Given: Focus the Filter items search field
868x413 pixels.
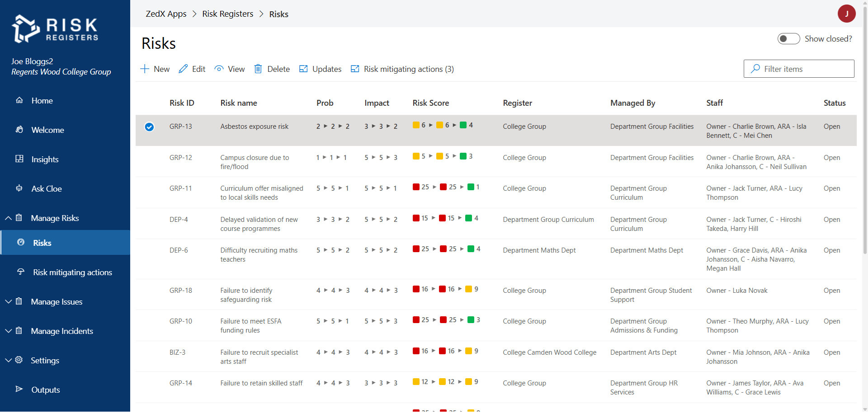Looking at the screenshot, I should tap(799, 69).
